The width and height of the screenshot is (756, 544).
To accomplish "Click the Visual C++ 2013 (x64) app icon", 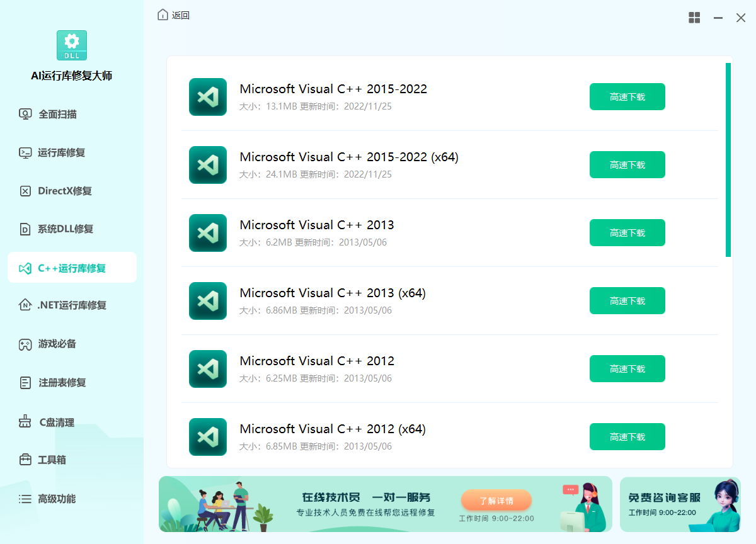I will (x=208, y=301).
